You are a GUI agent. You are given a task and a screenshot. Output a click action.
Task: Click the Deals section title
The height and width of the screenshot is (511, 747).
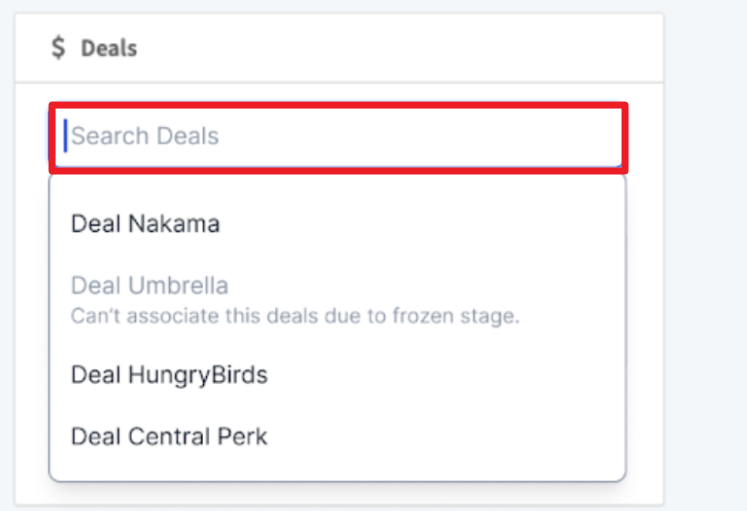pyautogui.click(x=109, y=49)
